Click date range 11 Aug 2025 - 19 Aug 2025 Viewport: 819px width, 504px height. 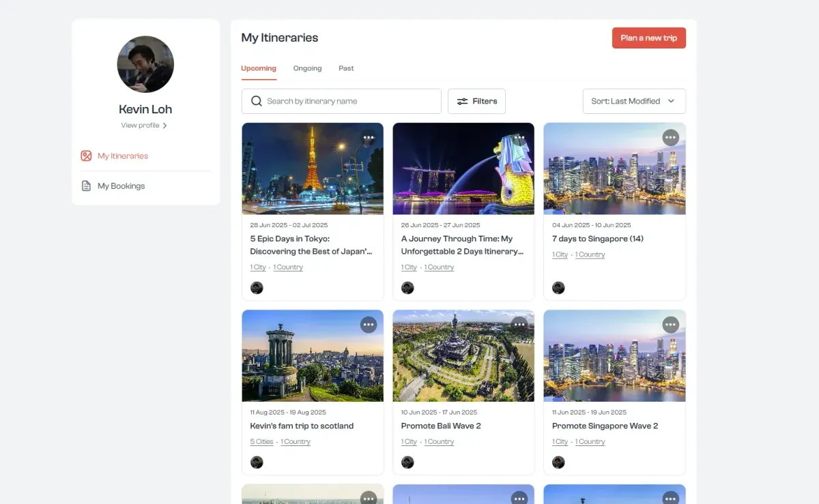pyautogui.click(x=288, y=412)
